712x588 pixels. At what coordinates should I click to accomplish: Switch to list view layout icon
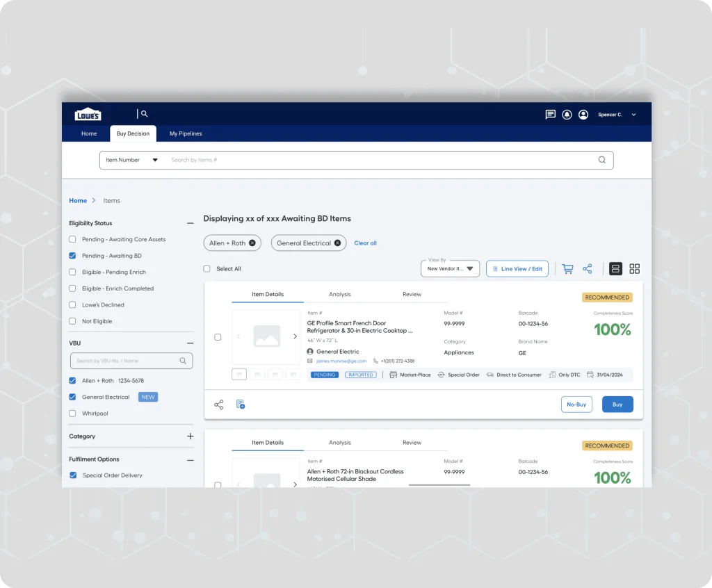click(615, 269)
